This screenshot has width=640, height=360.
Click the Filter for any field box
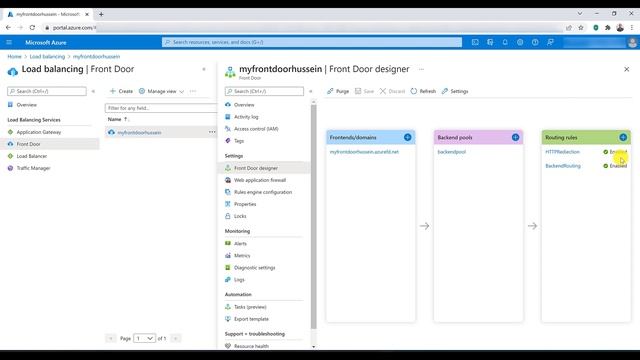tap(161, 108)
